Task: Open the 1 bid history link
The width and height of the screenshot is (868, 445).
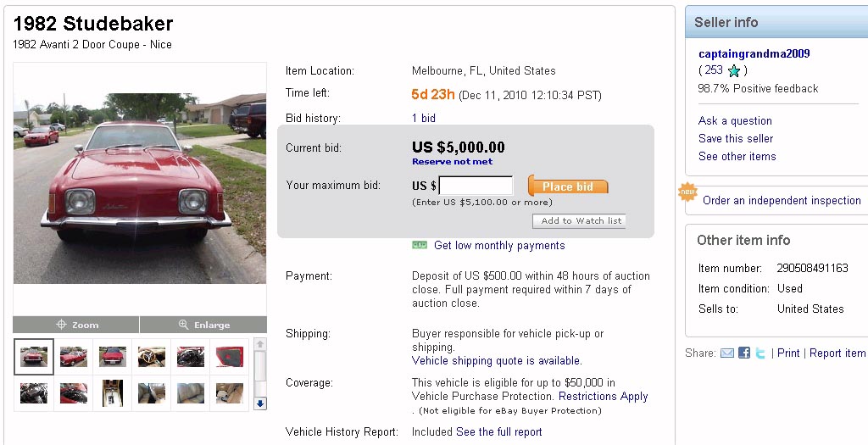Action: point(424,119)
